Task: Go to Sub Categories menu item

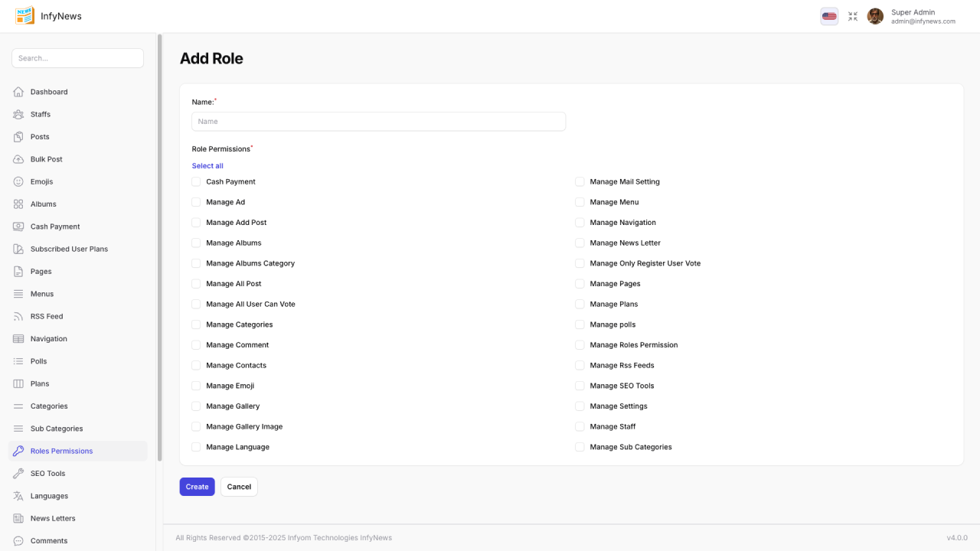Action: point(57,429)
